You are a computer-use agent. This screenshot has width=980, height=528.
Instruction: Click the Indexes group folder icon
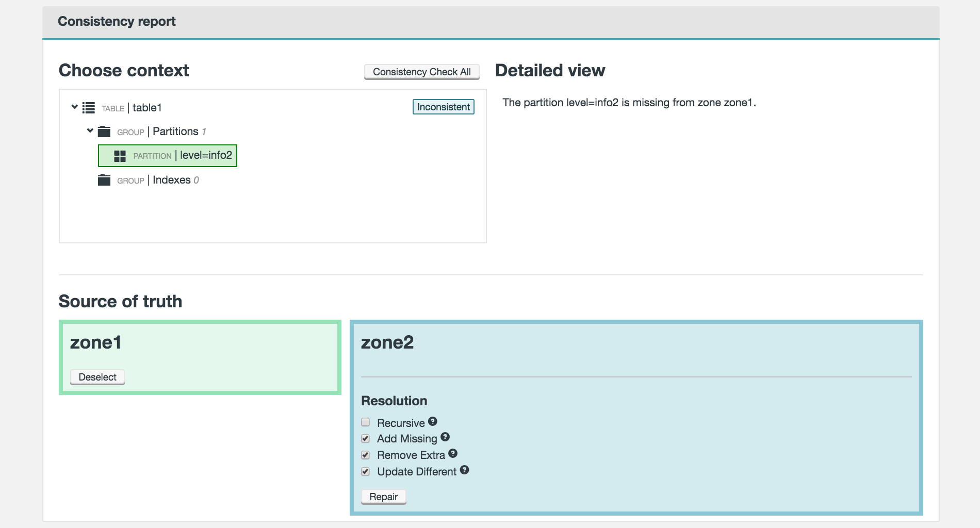[104, 180]
